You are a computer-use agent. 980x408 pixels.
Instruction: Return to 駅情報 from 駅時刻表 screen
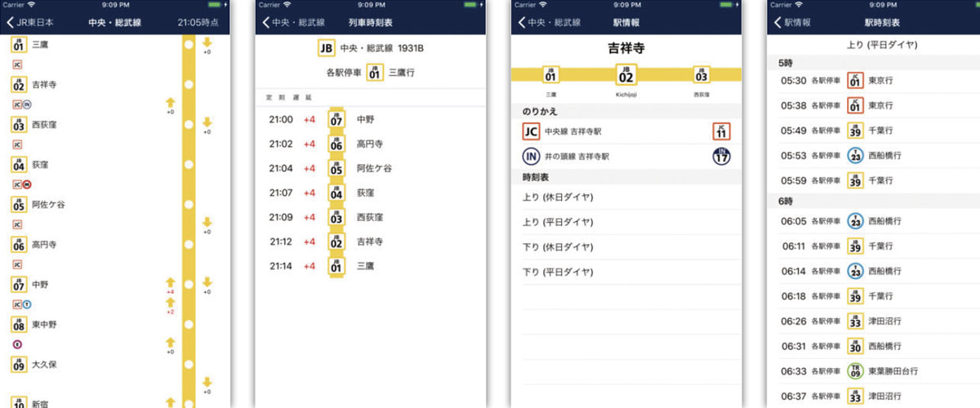pos(791,22)
